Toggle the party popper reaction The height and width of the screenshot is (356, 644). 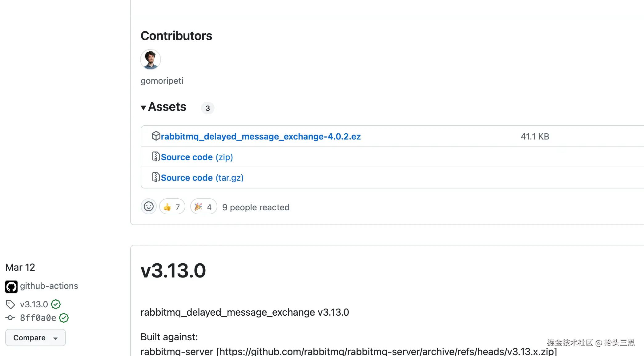click(203, 207)
